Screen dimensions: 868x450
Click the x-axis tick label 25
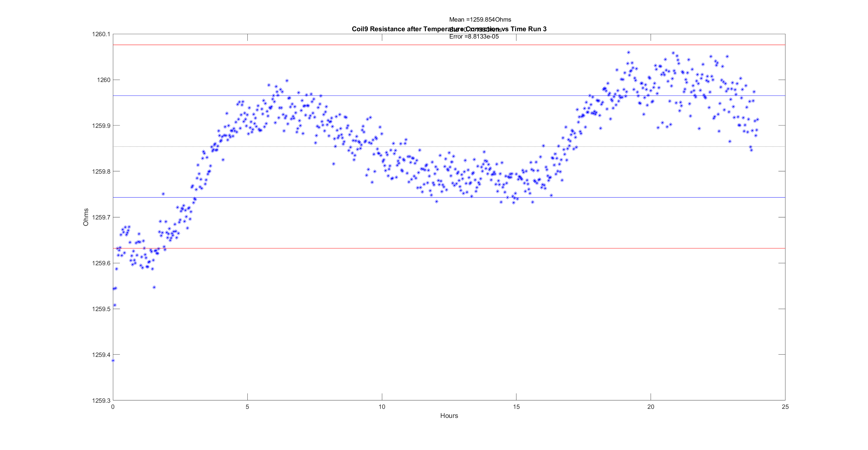click(785, 407)
